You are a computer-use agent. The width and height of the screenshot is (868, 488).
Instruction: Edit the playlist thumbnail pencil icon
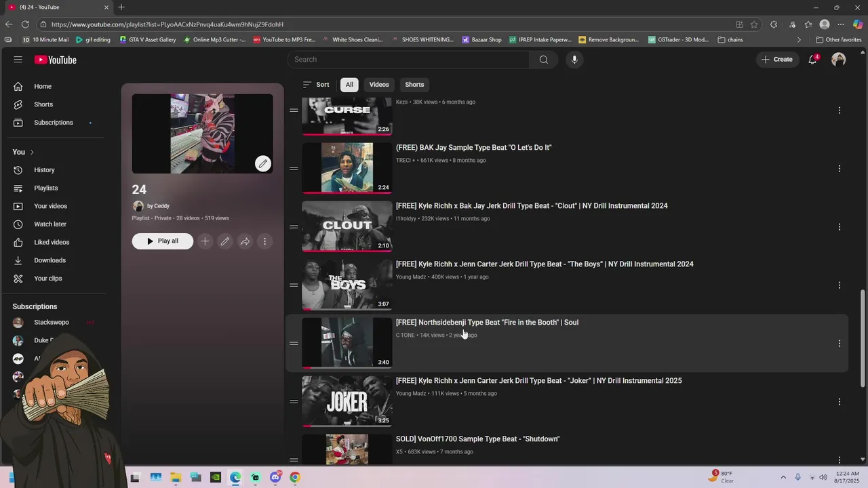(262, 163)
